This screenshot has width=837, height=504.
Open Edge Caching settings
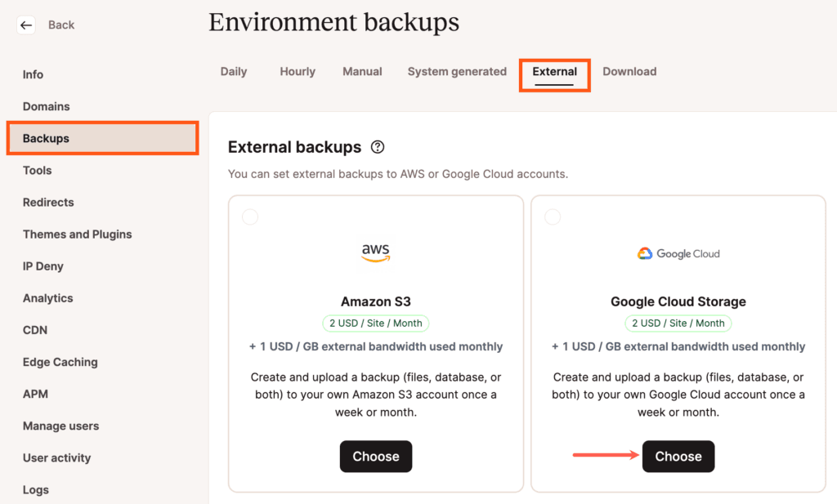pos(60,362)
